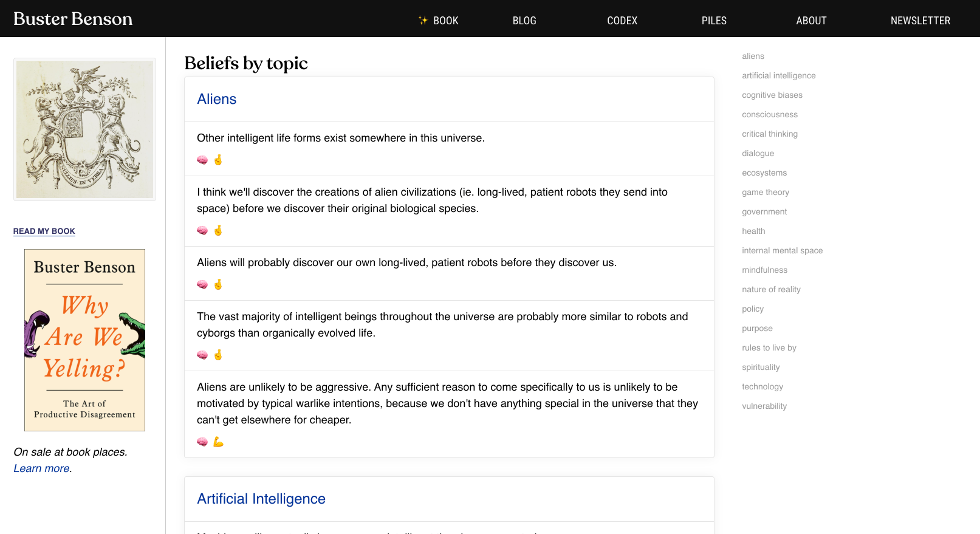This screenshot has height=534, width=980.
Task: Click the flexed bicep emoji under aggressive aliens belief
Action: [218, 442]
